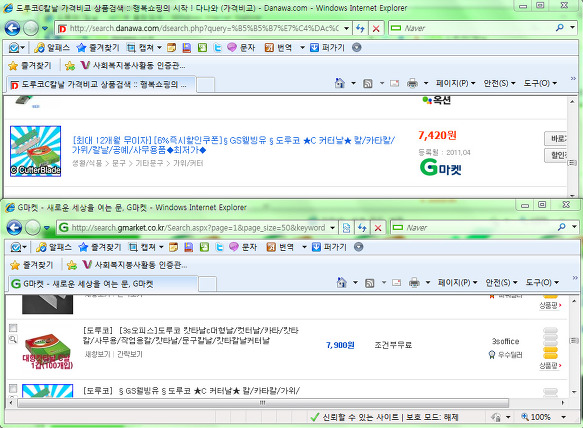The height and width of the screenshot is (428, 583).
Task: Click red stop icon in the Gmarket window
Action: pos(378,228)
